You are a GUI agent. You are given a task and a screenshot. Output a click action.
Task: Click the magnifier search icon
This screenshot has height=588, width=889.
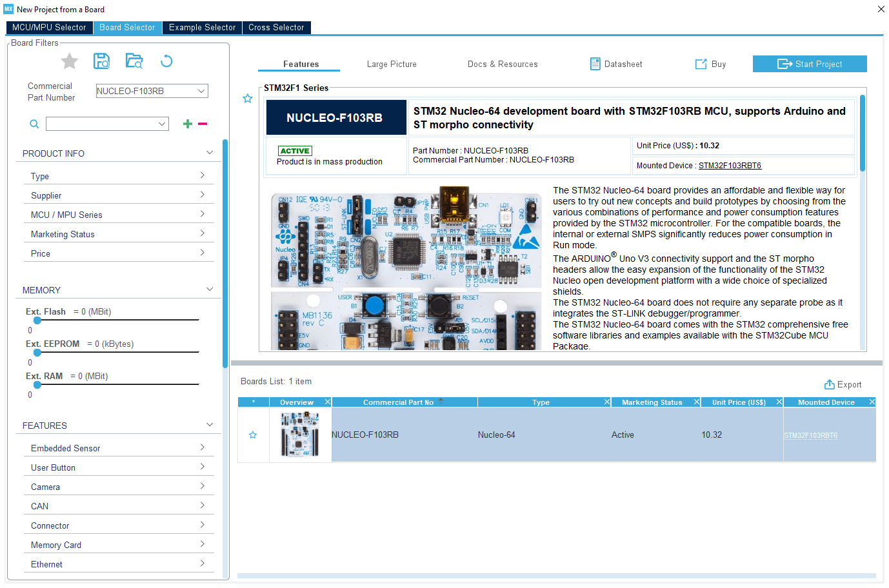click(x=34, y=124)
